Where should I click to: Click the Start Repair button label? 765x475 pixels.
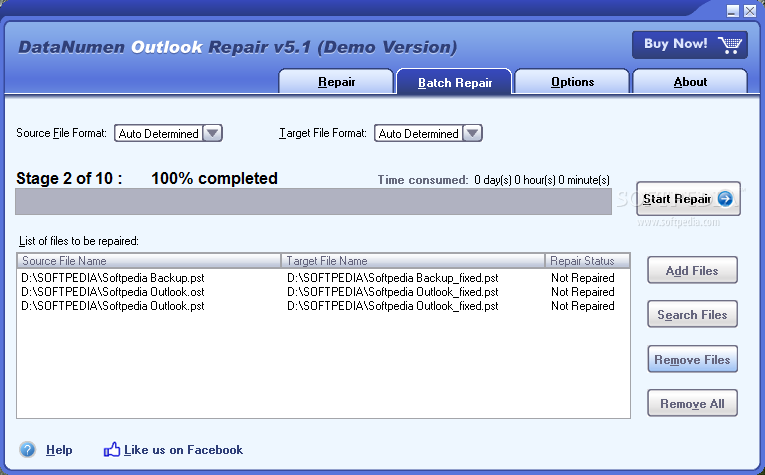677,199
